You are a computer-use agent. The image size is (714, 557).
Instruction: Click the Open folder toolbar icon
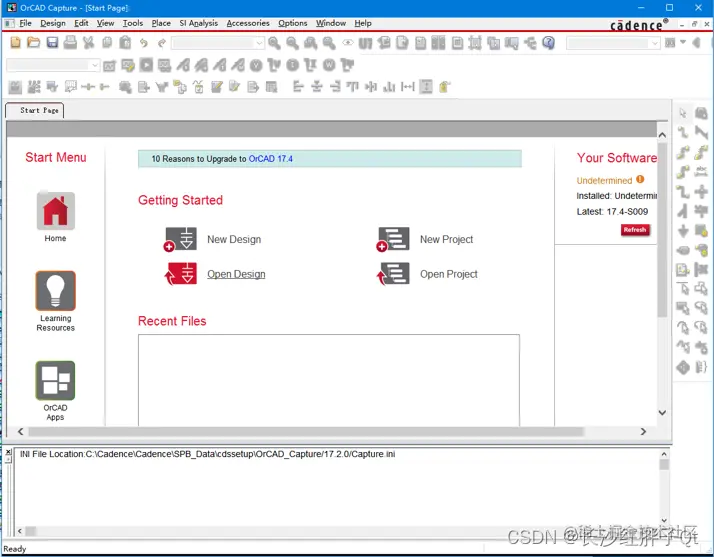coord(33,43)
